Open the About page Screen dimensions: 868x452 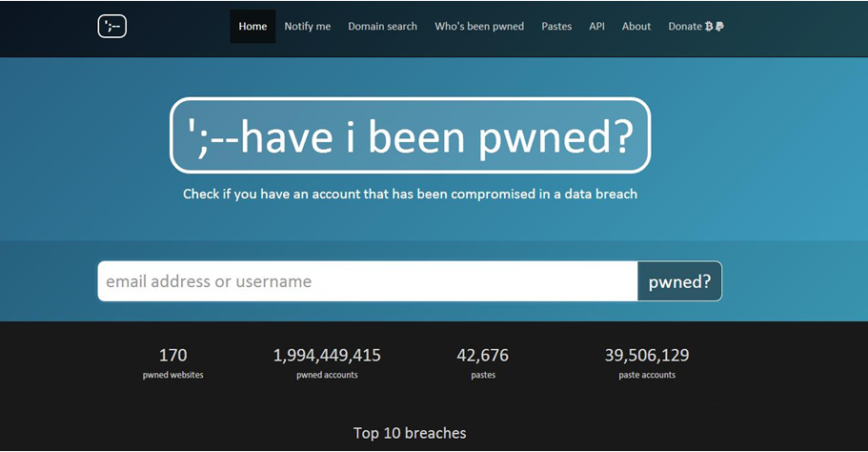636,27
